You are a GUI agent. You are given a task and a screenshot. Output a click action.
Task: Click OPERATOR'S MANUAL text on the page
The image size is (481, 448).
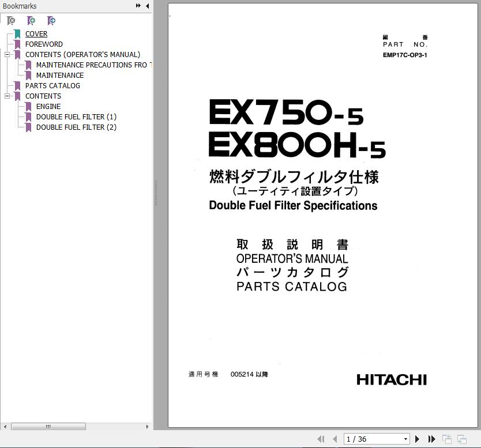pos(292,259)
